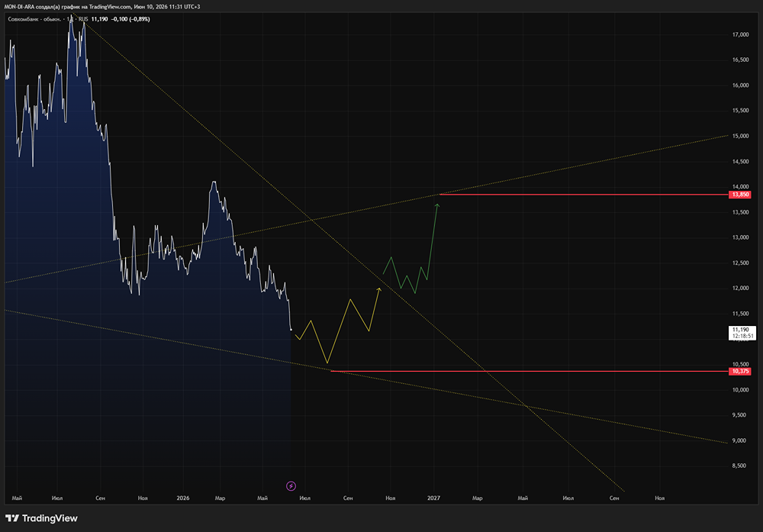This screenshot has width=763, height=532.
Task: Click the 8,500 price axis label
Action: (x=739, y=466)
